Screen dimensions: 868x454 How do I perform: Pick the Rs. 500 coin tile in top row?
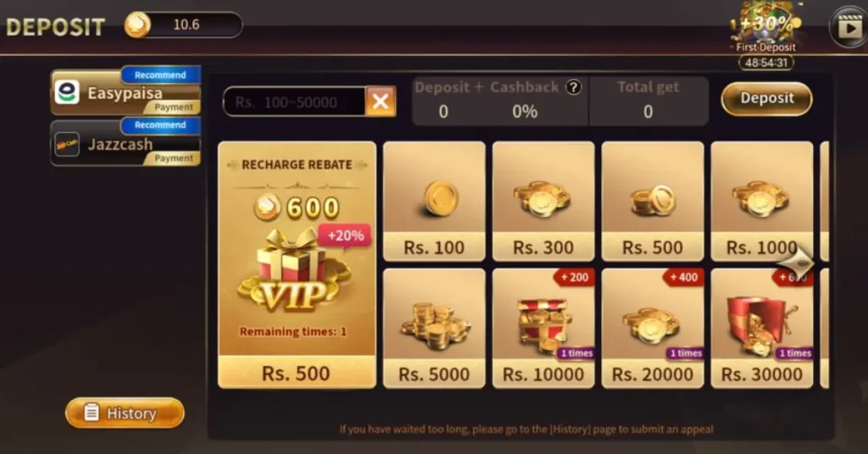tap(653, 202)
